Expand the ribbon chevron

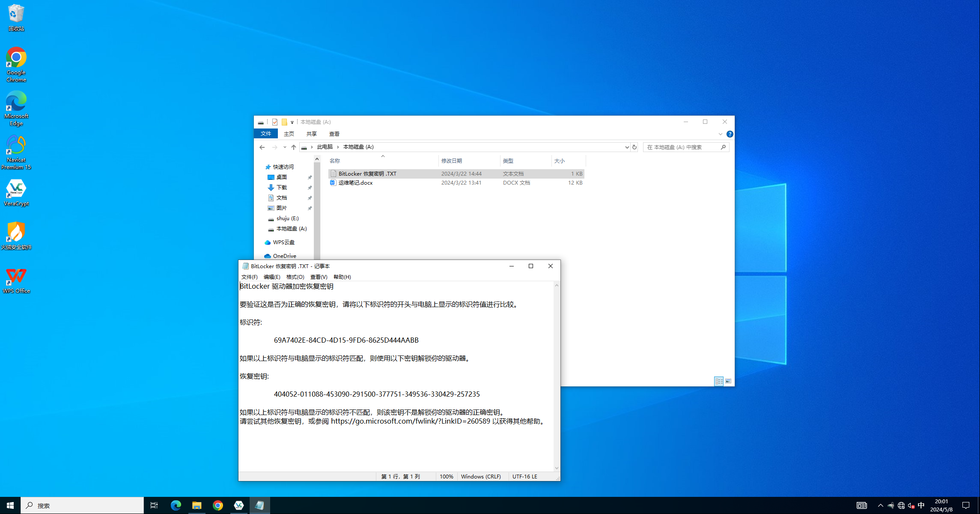coord(720,134)
